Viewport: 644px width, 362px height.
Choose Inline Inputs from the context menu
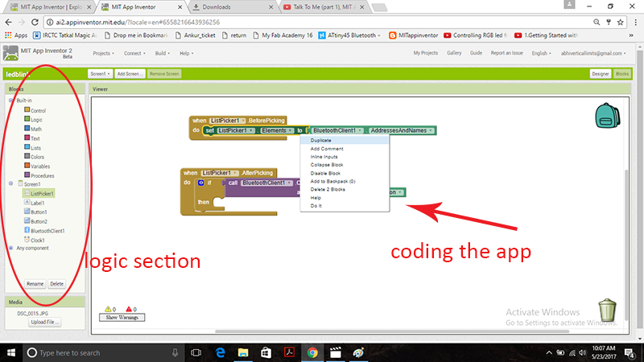[x=345, y=157]
